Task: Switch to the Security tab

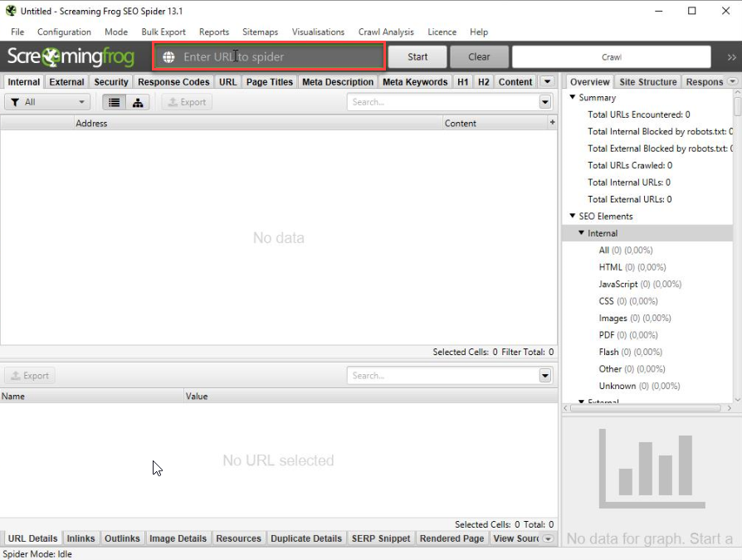Action: click(x=111, y=82)
